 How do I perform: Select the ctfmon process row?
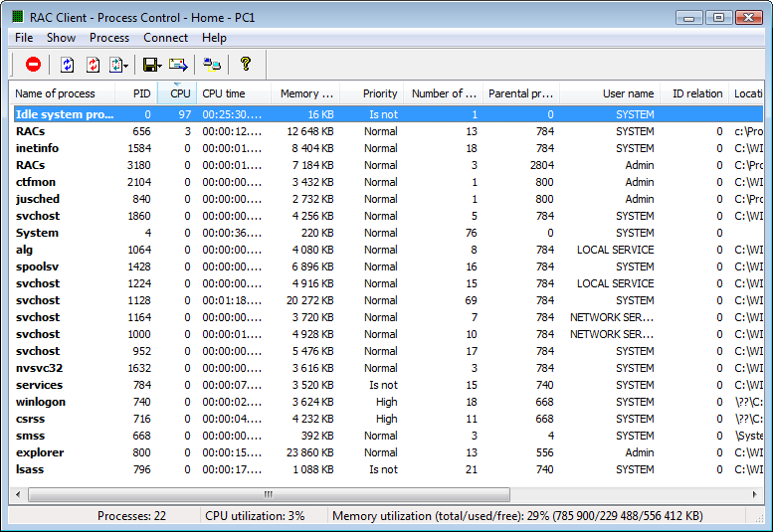(388, 182)
